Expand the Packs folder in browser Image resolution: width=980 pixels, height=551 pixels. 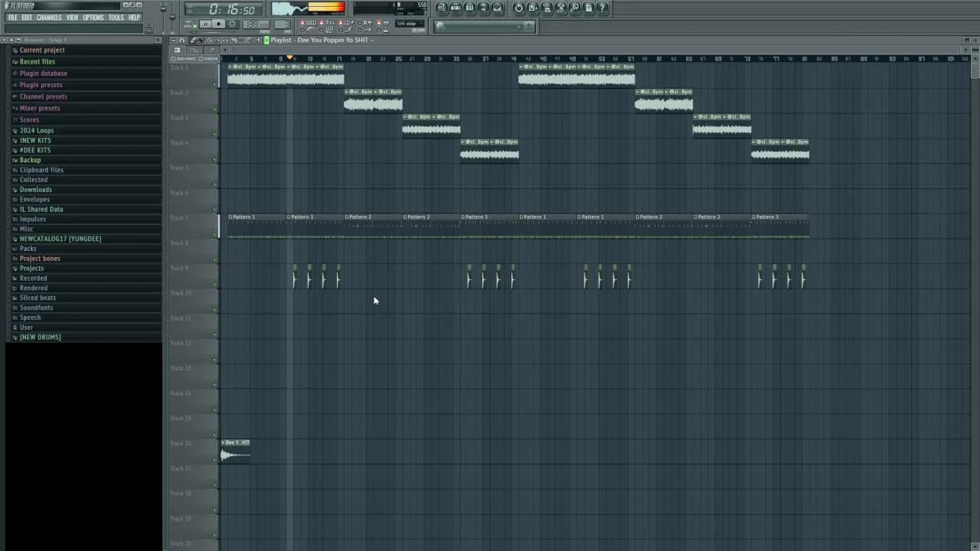28,249
